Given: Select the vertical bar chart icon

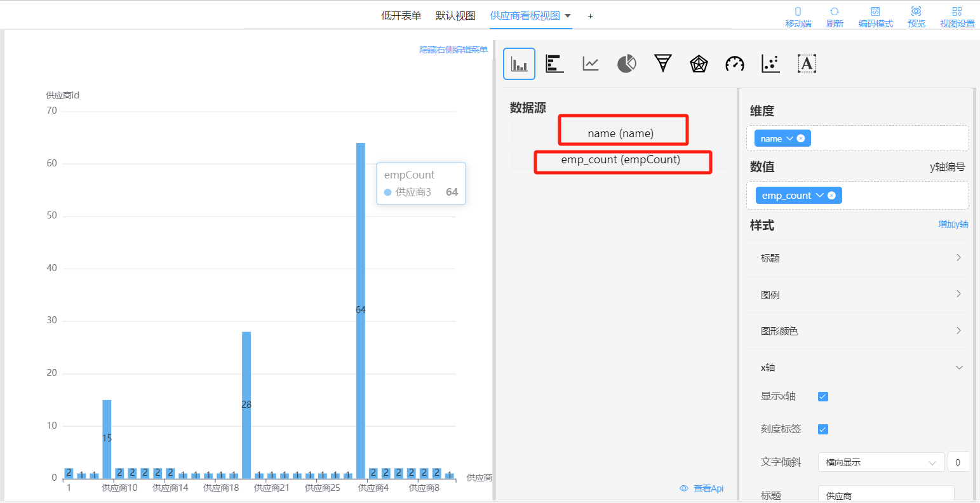Looking at the screenshot, I should click(x=519, y=64).
